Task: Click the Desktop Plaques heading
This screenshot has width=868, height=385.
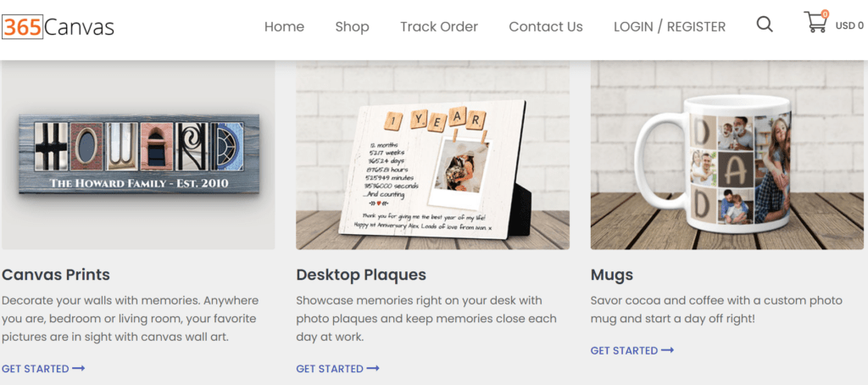Action: [x=361, y=275]
